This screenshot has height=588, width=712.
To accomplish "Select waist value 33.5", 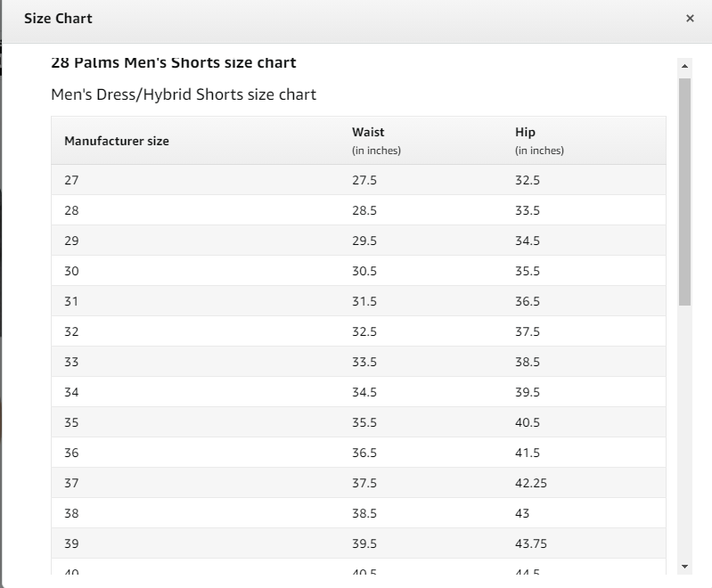I will coord(364,362).
